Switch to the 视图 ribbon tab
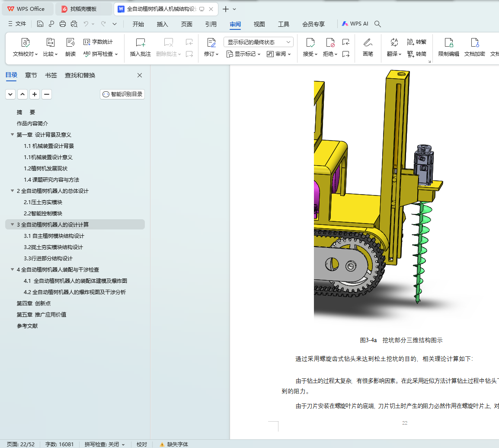The width and height of the screenshot is (499, 448). (x=259, y=24)
